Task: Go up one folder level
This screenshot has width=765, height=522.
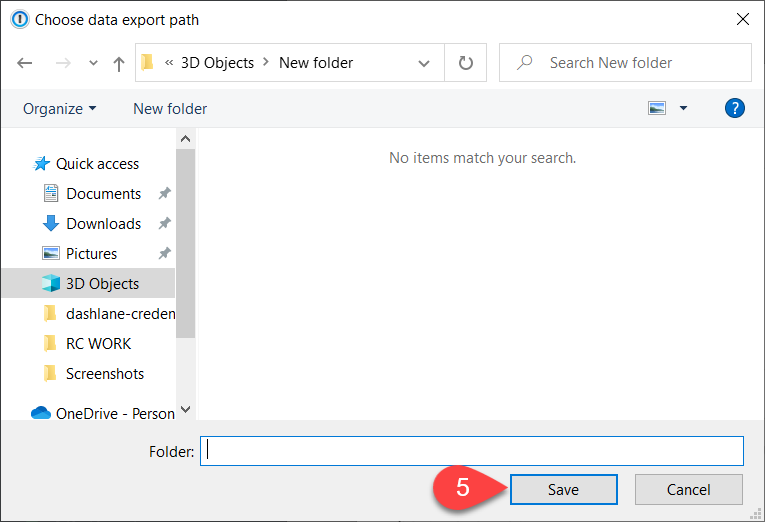Action: coord(119,63)
